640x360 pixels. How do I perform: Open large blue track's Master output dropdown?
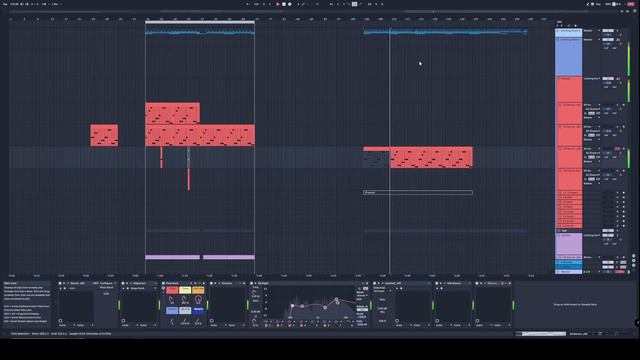click(591, 40)
